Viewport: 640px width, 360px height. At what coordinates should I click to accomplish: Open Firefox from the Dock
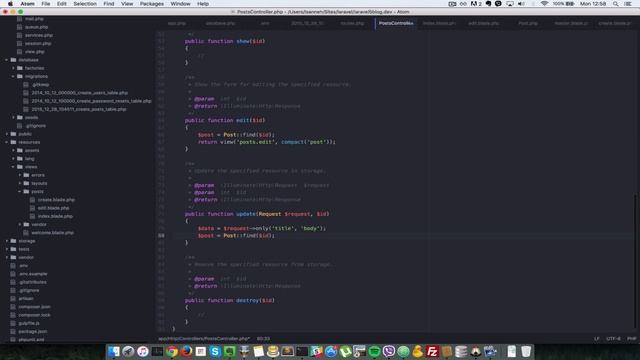pyautogui.click(x=187, y=351)
